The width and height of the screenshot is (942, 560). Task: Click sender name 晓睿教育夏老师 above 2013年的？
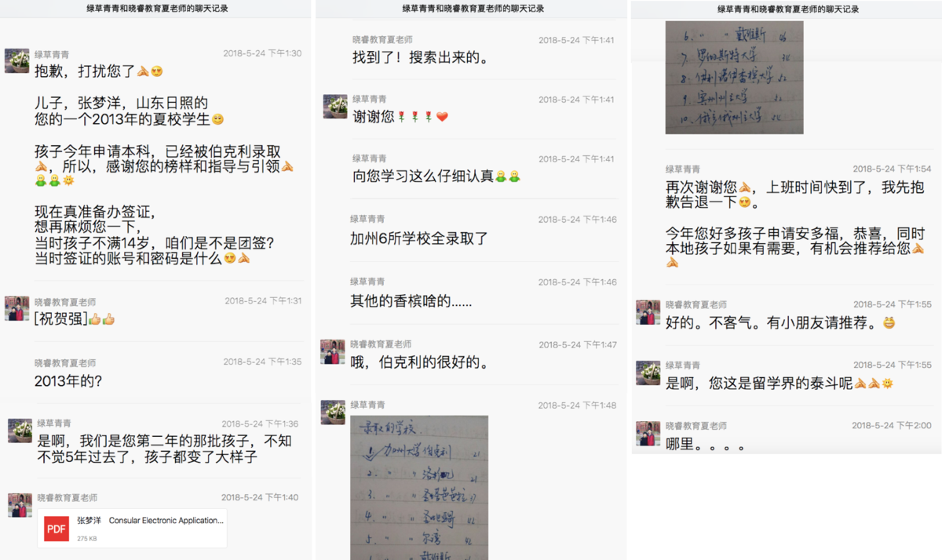(65, 363)
